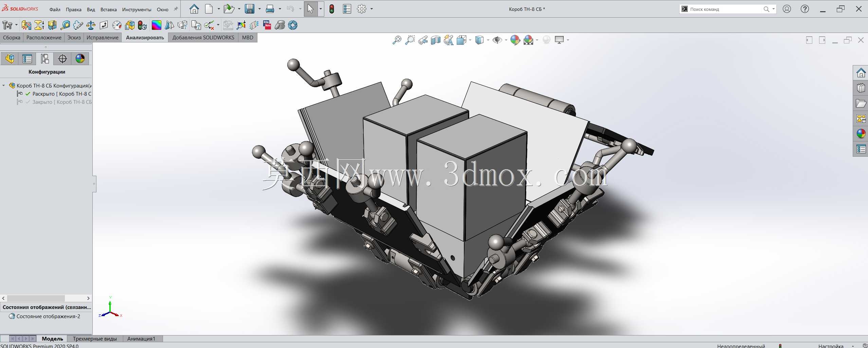
Task: Select the Zoom to Area tool
Action: pyautogui.click(x=410, y=40)
